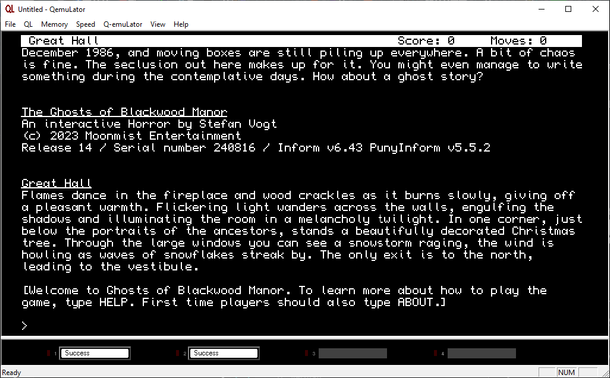Select microdrive slot 1 showing Success
This screenshot has width=610, height=378.
pyautogui.click(x=95, y=353)
